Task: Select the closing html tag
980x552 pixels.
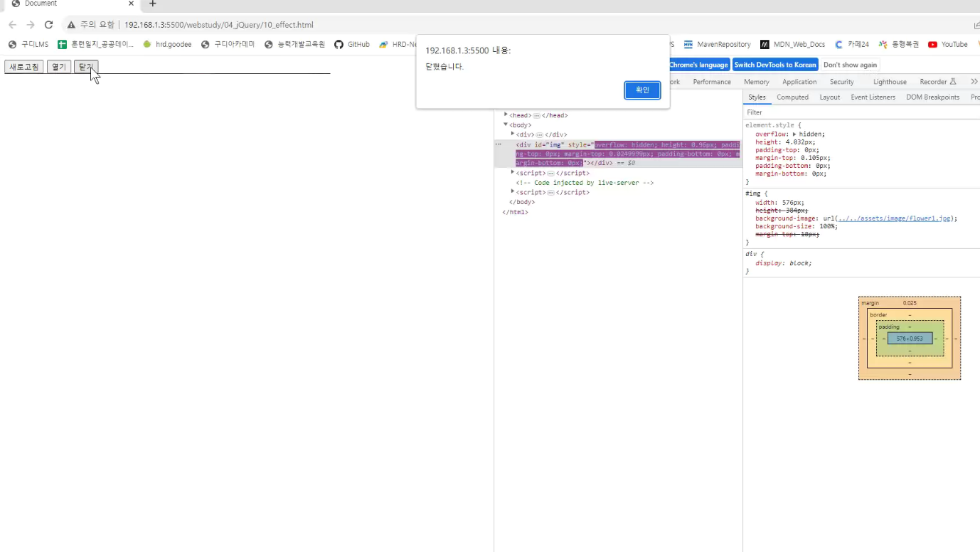Action: tap(516, 212)
